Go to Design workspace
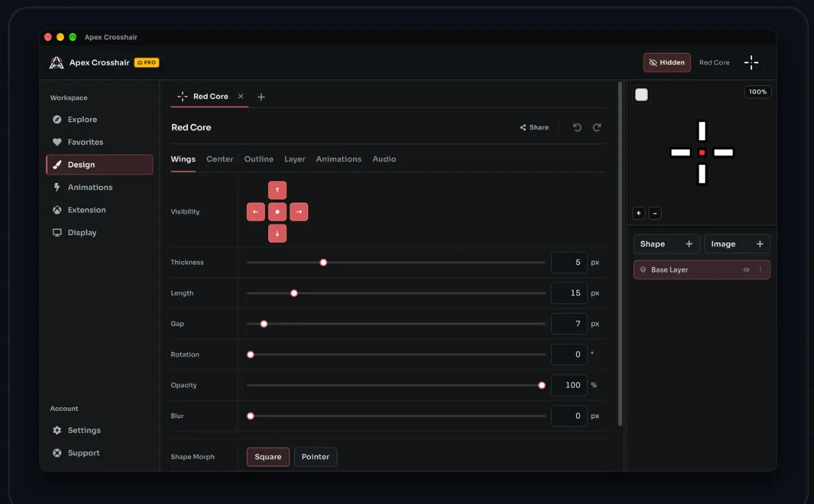Viewport: 814px width, 504px height. (99, 165)
